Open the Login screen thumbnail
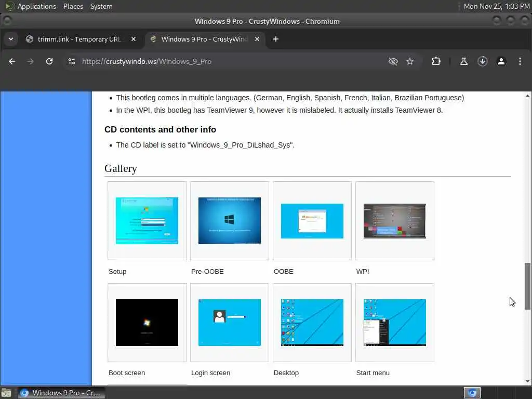Viewport: 532px width, 399px height. click(x=229, y=322)
